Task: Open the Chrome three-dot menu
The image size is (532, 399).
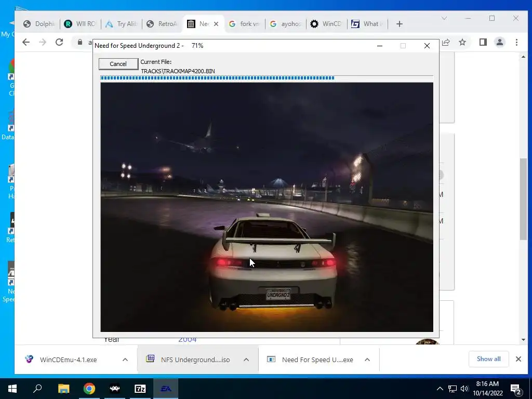Action: [x=516, y=42]
